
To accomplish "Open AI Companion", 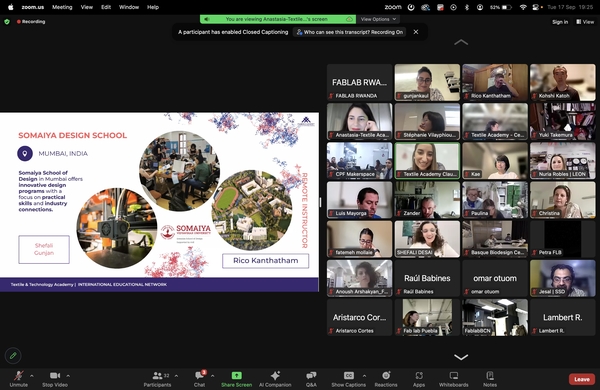I will click(275, 379).
